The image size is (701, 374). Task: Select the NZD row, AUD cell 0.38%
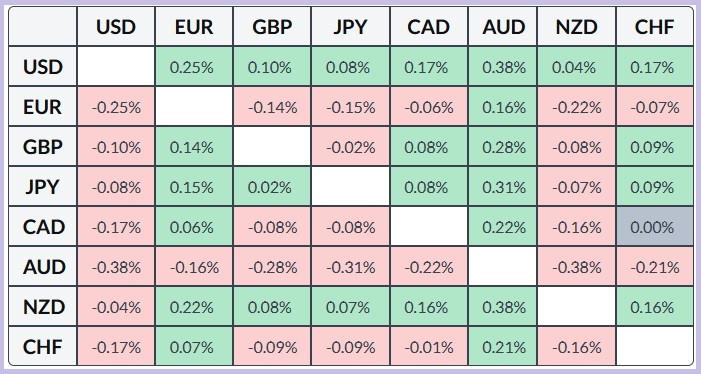503,307
